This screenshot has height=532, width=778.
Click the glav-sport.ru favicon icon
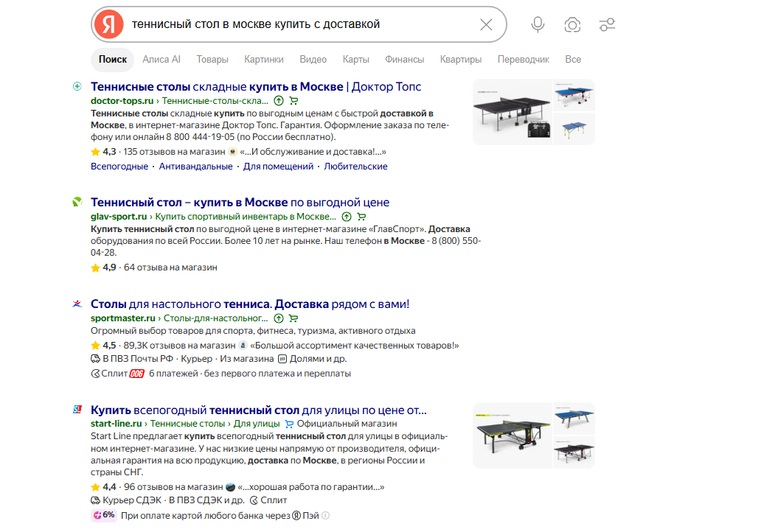77,202
